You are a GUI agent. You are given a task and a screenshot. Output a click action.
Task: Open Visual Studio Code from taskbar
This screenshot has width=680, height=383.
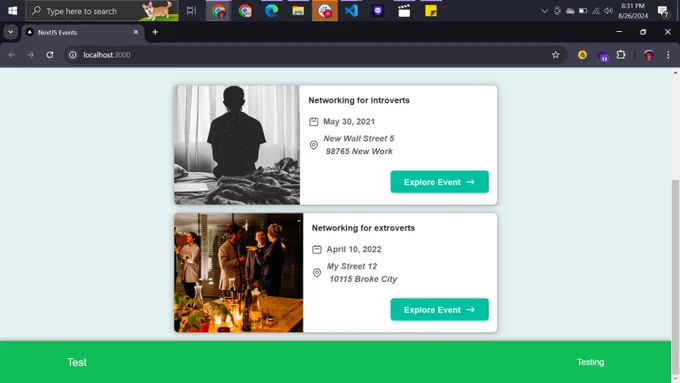[x=351, y=11]
